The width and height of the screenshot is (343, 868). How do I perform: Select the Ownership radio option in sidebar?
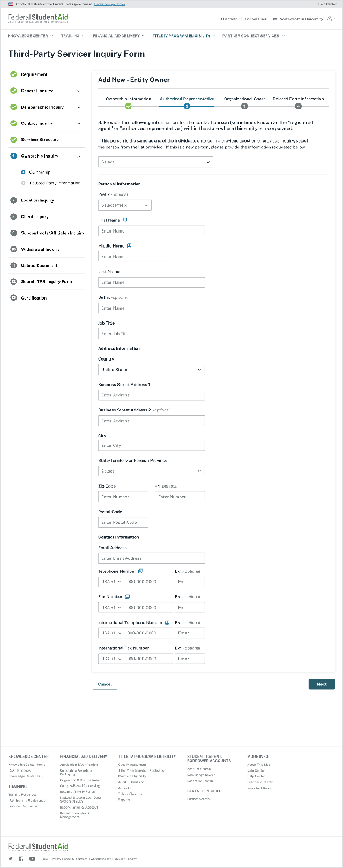(23, 173)
